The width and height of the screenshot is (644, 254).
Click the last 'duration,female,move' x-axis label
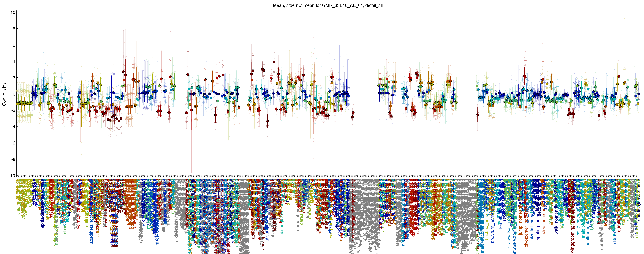coord(639,200)
